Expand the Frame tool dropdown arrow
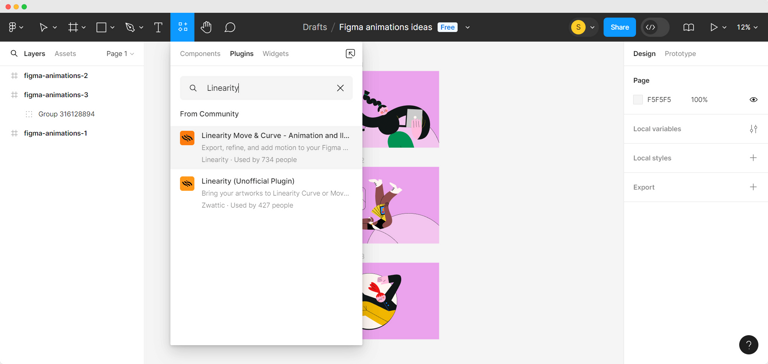The image size is (768, 364). pos(84,28)
